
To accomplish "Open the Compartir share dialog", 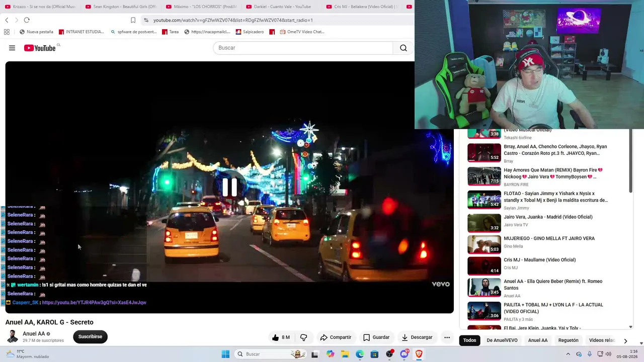I will [x=336, y=337].
